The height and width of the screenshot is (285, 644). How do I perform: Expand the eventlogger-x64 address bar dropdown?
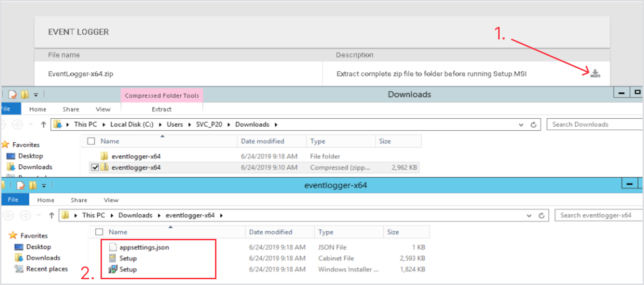pos(530,215)
